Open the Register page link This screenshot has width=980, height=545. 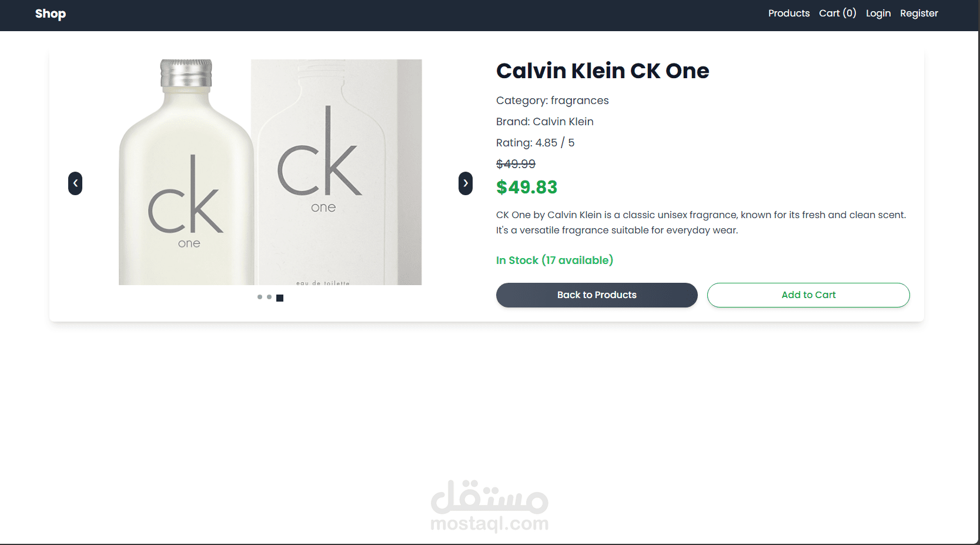click(919, 14)
